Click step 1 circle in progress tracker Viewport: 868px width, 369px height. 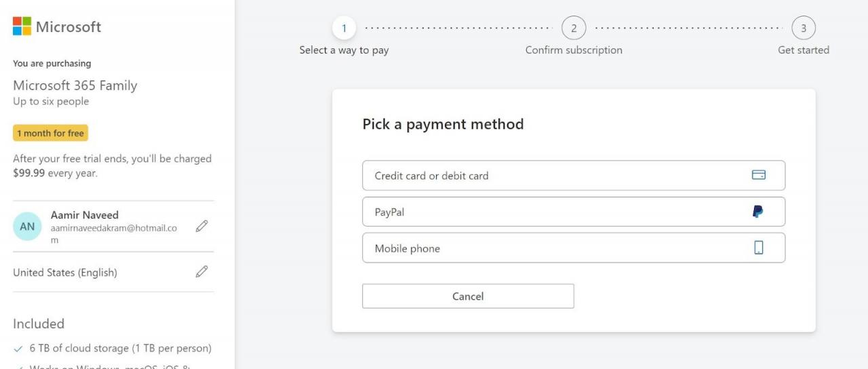[344, 28]
